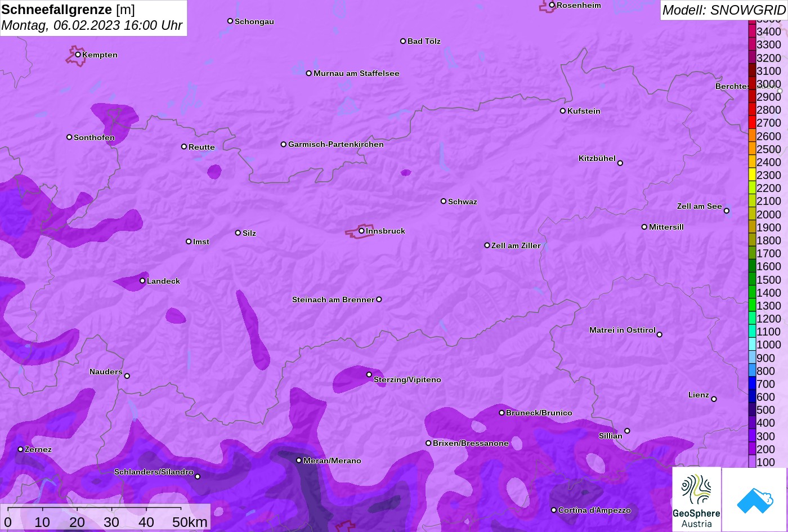Click the Rosenheim marker dot

click(x=552, y=5)
